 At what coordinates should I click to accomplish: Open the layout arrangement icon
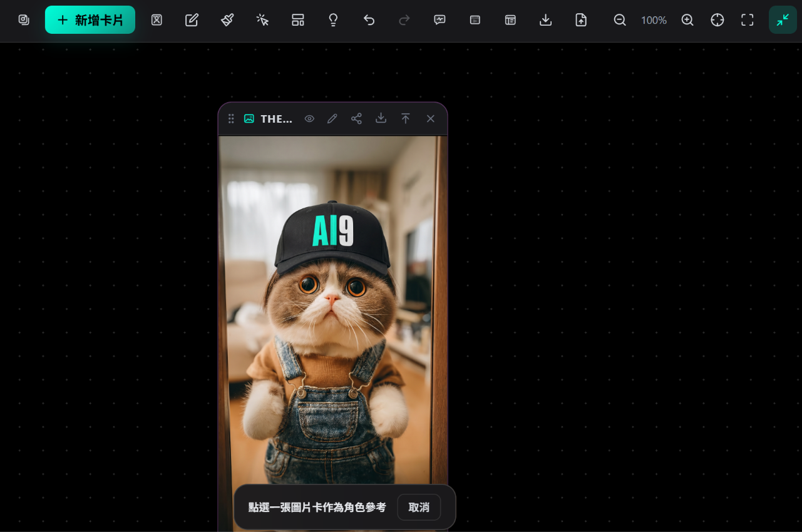click(298, 20)
